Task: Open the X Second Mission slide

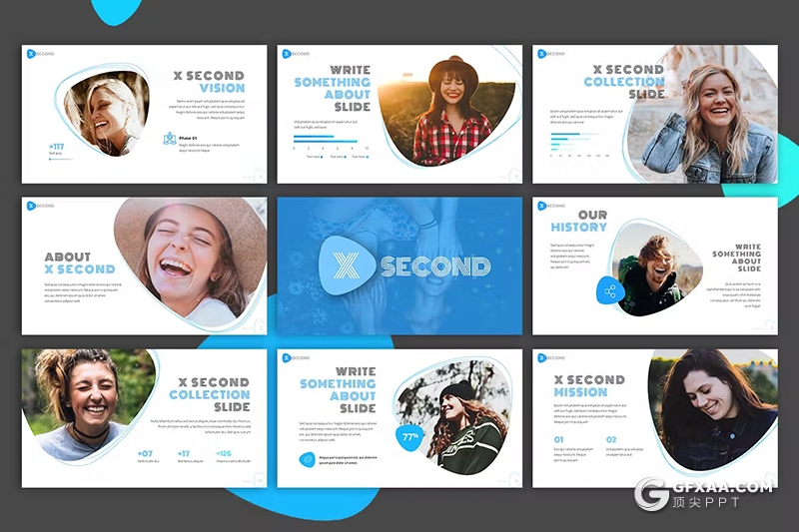Action: pos(654,417)
